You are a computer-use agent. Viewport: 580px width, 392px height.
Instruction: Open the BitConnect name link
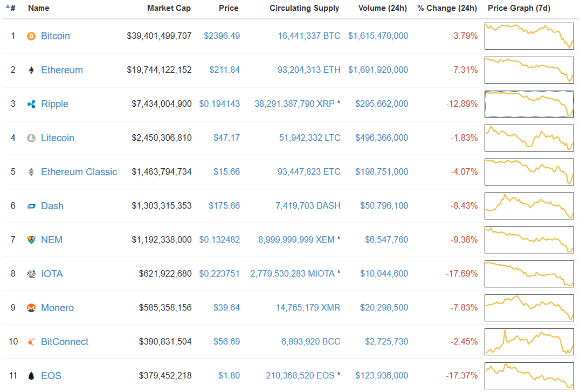[65, 342]
